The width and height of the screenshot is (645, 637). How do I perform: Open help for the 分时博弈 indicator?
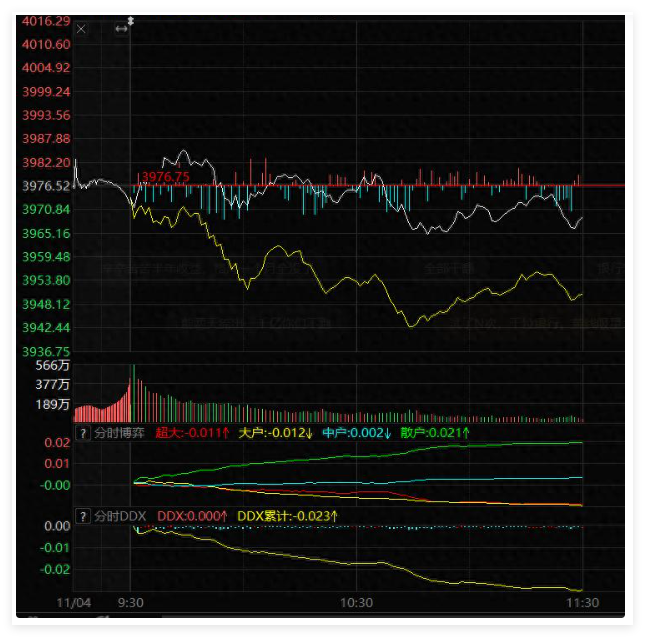coord(83,433)
